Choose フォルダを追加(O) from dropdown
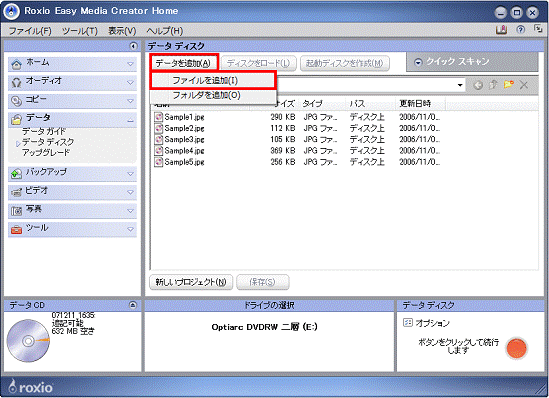 (x=213, y=95)
